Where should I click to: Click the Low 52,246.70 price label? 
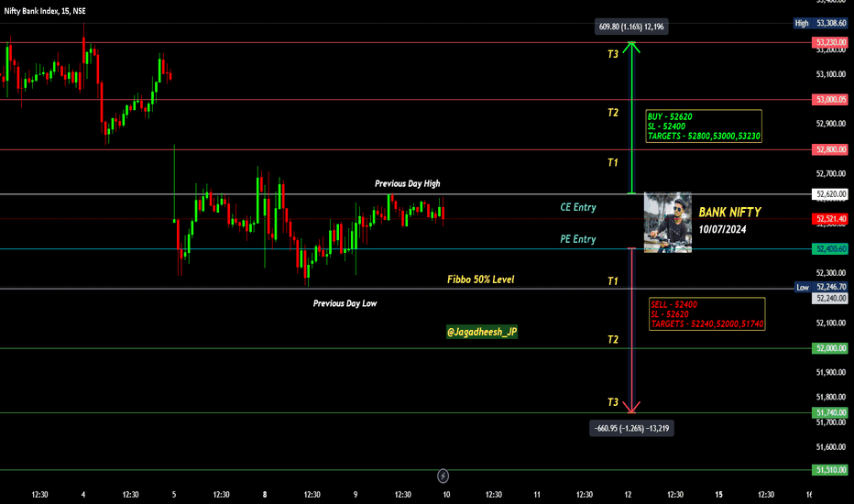click(821, 287)
